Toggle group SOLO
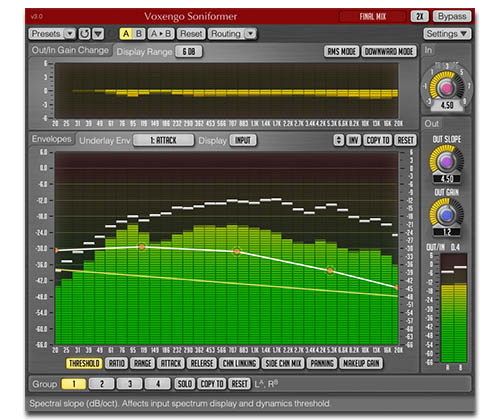Screen dimensions: 500x420 [184, 384]
